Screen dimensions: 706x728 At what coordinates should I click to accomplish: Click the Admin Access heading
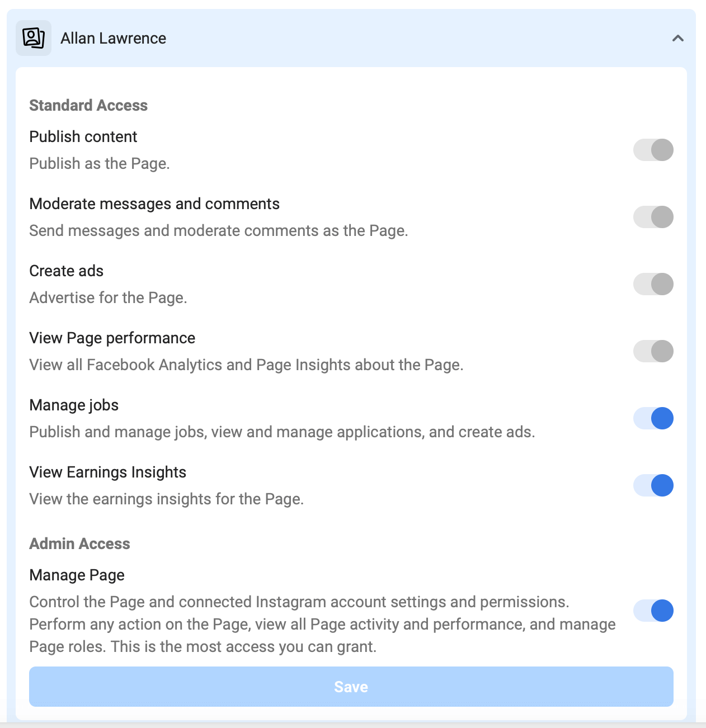79,543
